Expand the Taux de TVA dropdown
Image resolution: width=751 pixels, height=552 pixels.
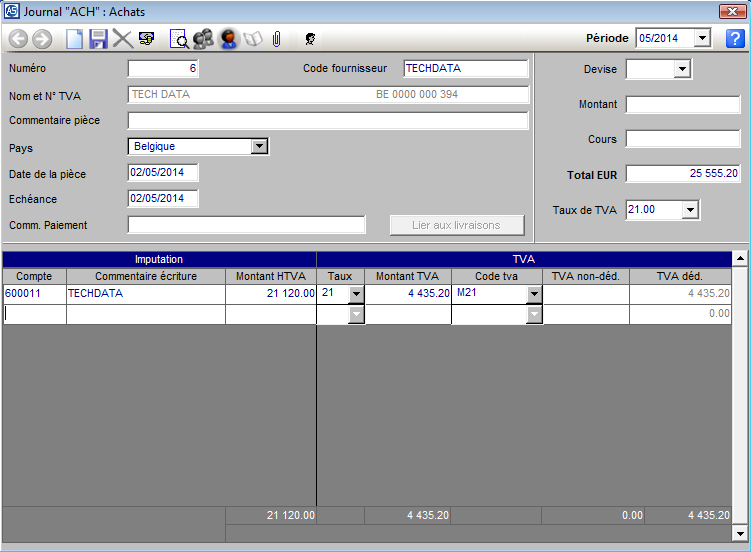(689, 210)
